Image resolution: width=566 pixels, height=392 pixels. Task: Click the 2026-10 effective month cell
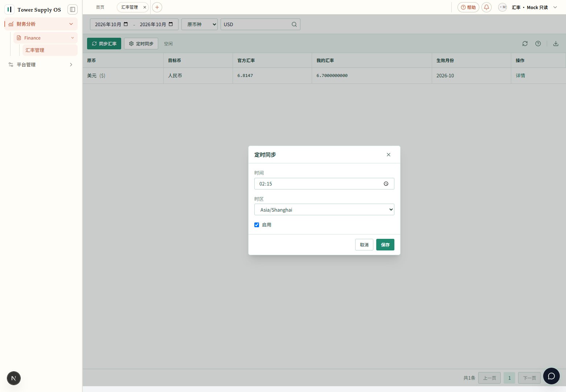pos(471,75)
